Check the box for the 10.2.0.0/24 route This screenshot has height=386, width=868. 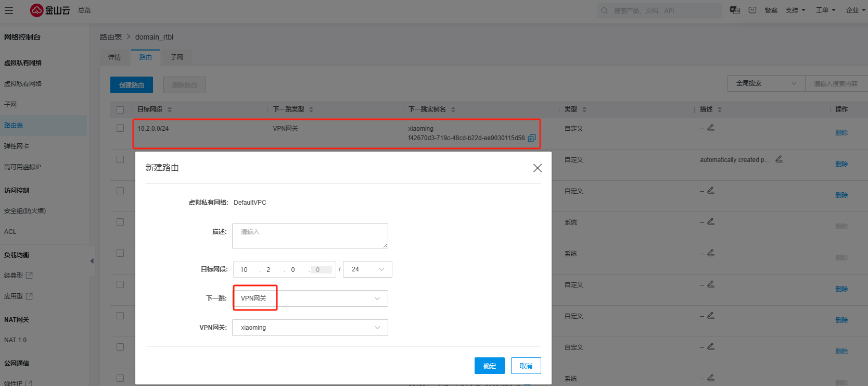pos(120,129)
